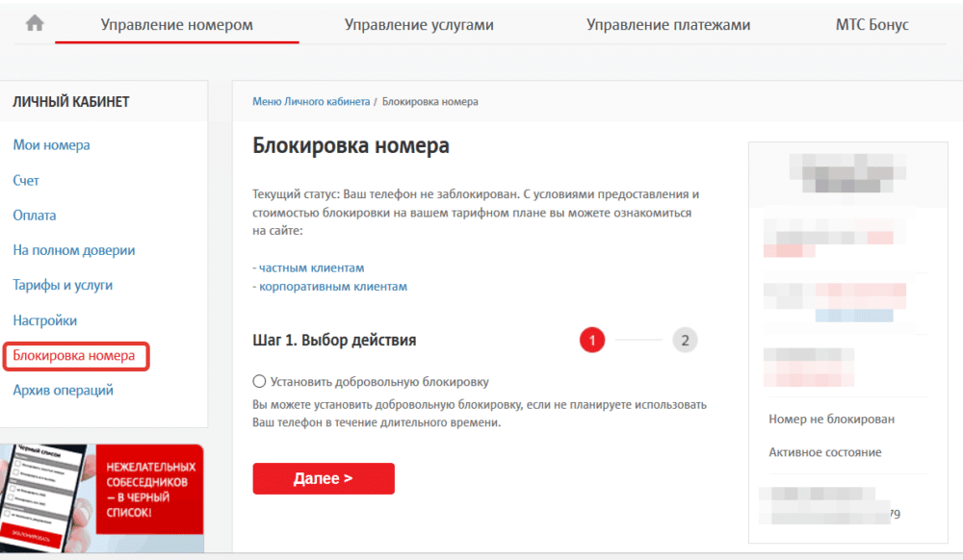Open корпоративным клиентам terms link
This screenshot has height=560, width=963.
click(333, 287)
